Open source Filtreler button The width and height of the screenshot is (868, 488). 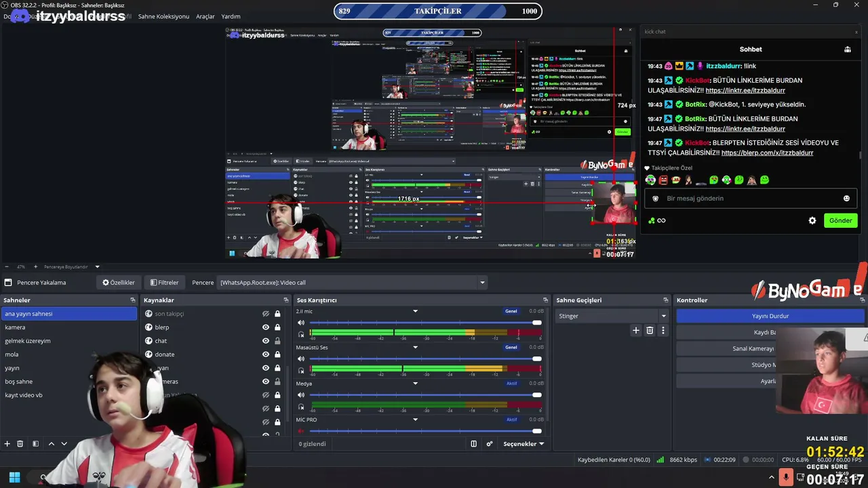tap(165, 283)
